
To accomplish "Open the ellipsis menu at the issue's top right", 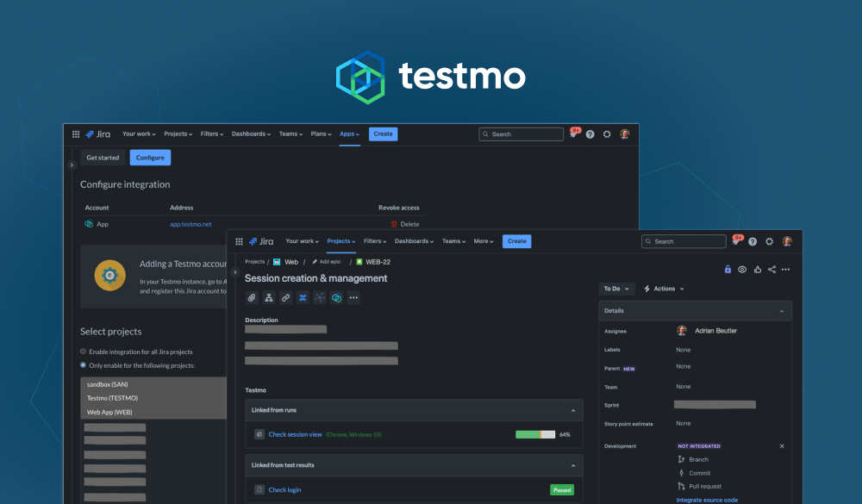I will 785,270.
